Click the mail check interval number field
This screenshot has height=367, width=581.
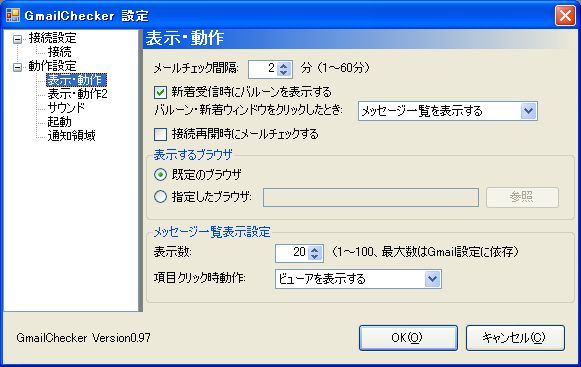[263, 69]
